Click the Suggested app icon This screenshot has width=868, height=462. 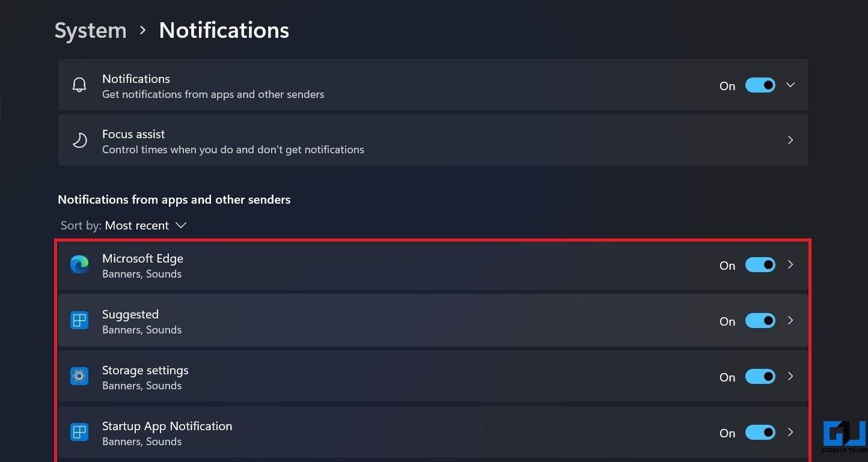point(79,321)
